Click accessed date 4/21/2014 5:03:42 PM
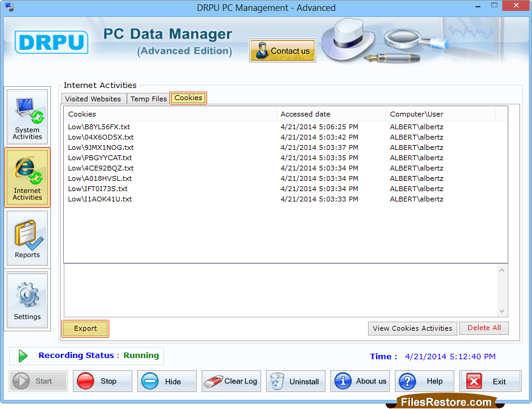The image size is (532, 409). pyautogui.click(x=319, y=137)
